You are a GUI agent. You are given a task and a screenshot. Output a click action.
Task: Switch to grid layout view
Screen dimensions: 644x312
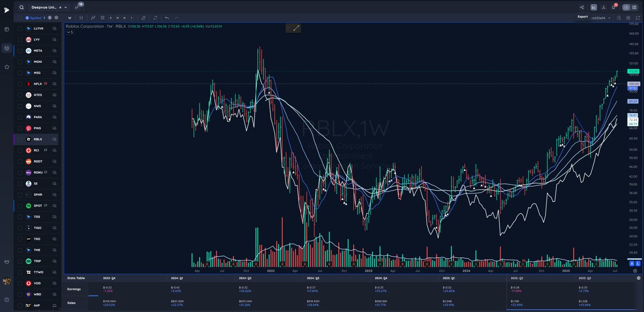[x=634, y=8]
